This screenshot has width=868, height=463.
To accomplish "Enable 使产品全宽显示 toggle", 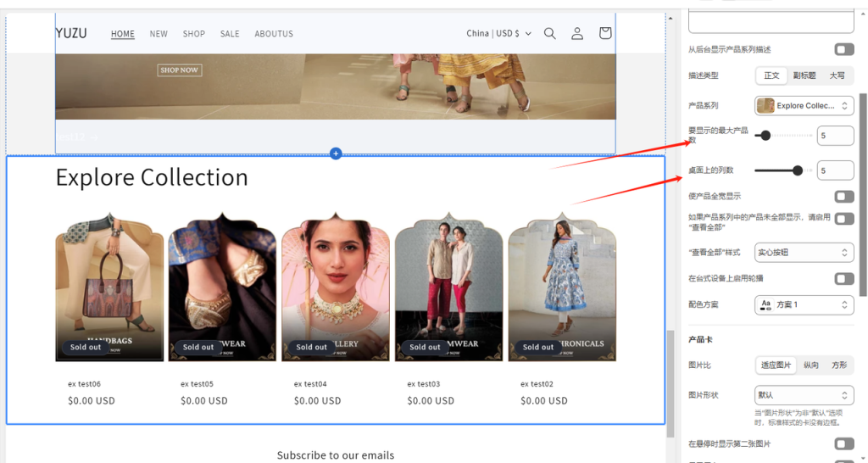I will pyautogui.click(x=843, y=197).
